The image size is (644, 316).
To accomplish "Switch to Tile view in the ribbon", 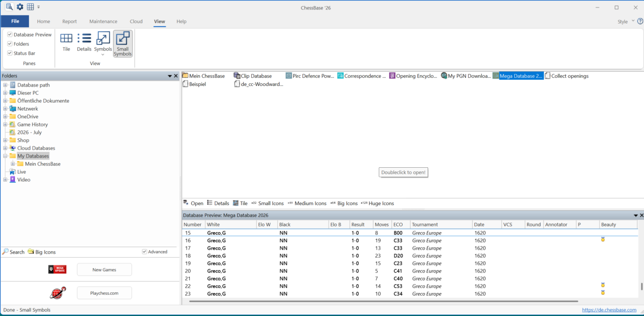I will pos(66,42).
